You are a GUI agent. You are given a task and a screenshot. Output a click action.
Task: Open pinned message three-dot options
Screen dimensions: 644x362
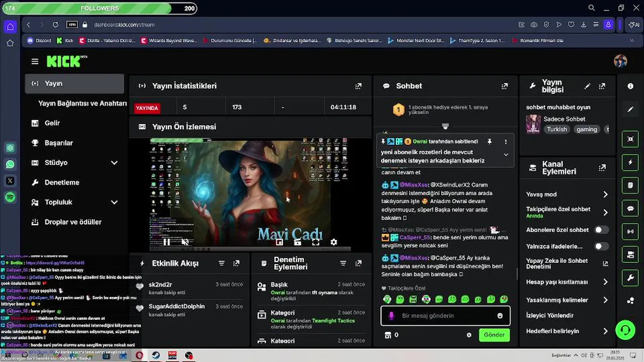point(506,142)
